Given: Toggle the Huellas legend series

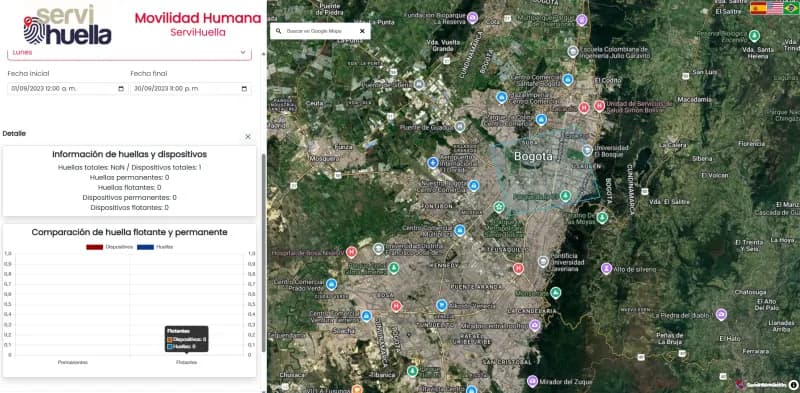Looking at the screenshot, I should (x=155, y=247).
